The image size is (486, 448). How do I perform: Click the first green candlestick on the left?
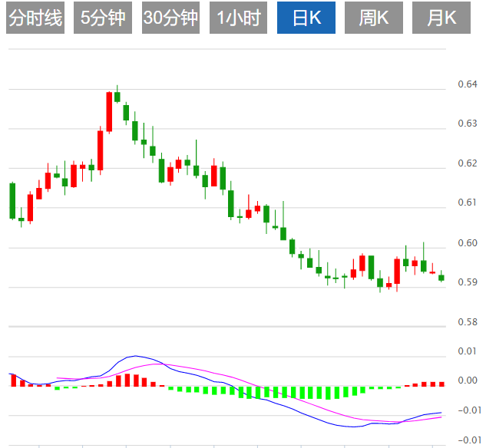tap(12, 201)
